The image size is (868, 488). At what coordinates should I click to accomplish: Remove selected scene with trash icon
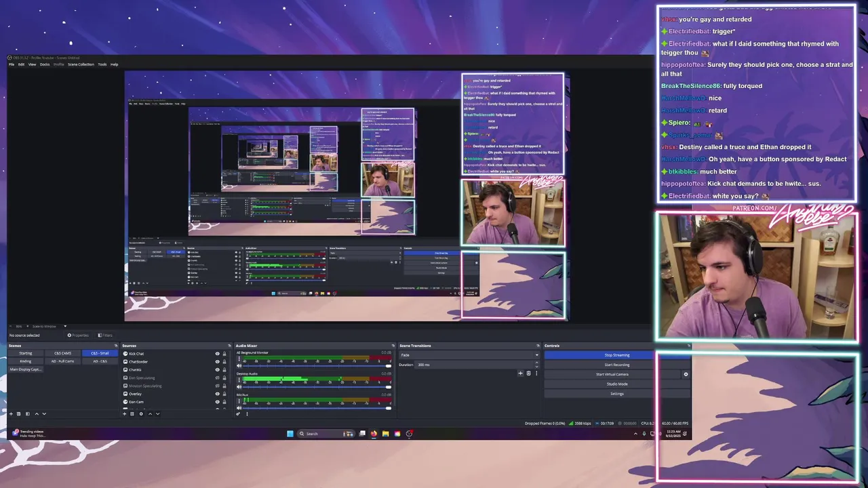click(x=19, y=413)
